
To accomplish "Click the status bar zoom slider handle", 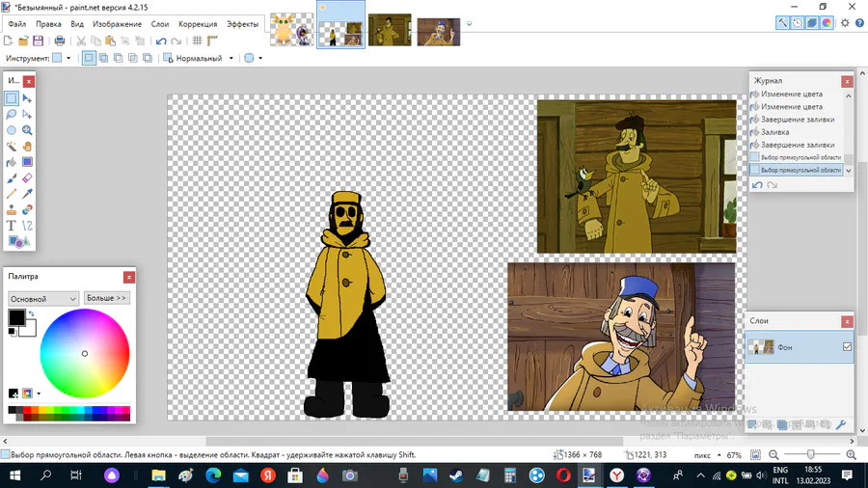I will [x=810, y=455].
